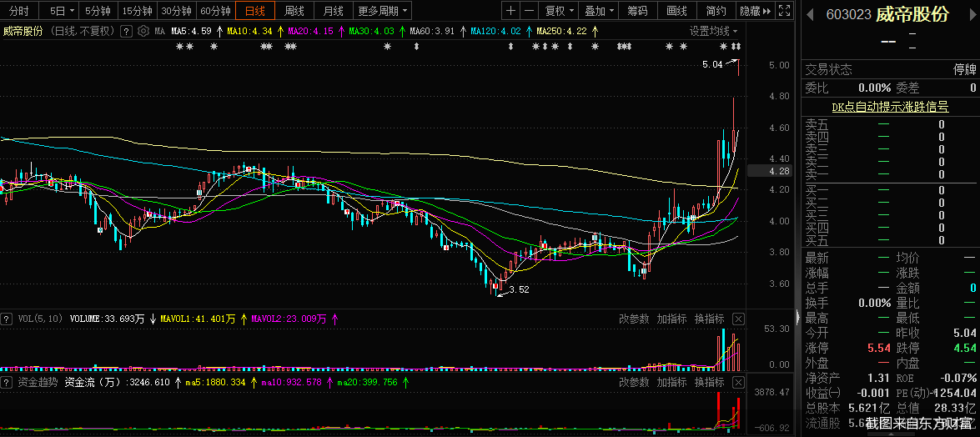Click the zoom out minus button
The width and height of the screenshot is (980, 437).
point(529,11)
